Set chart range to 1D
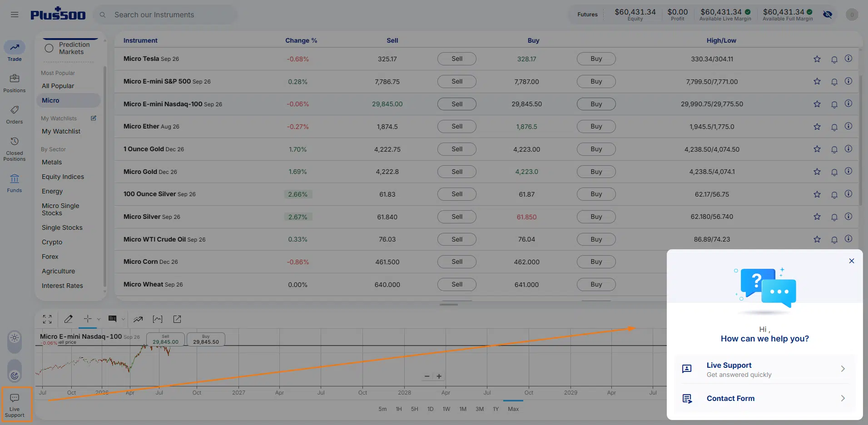Screen dimensions: 868x425 (430, 409)
